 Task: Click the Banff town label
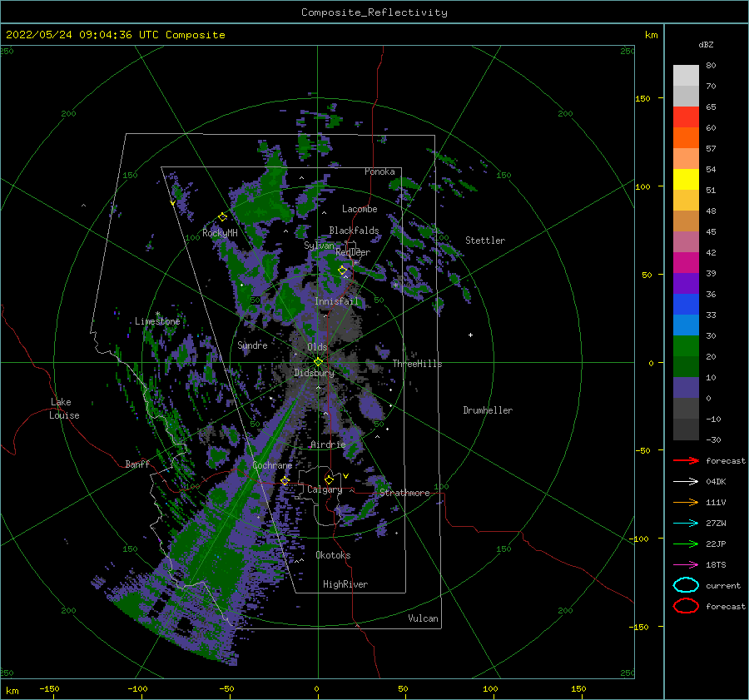point(137,464)
